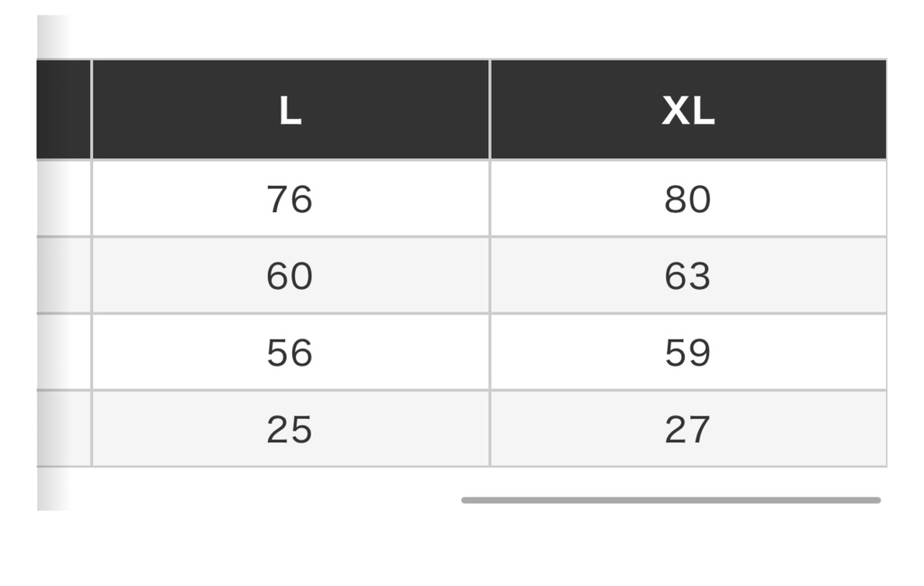Click the hidden first-column cell beside 60

coord(64,275)
